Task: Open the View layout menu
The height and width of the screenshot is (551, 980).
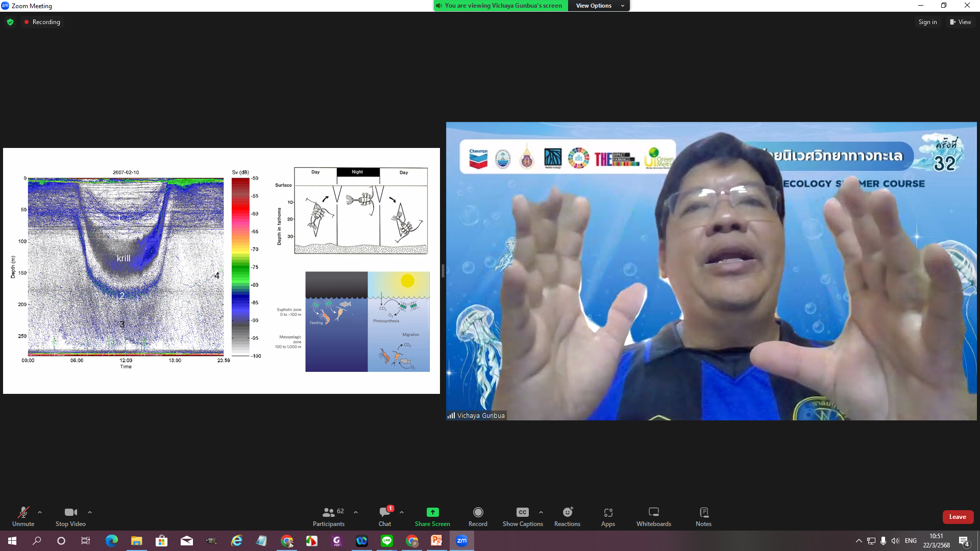Action: coord(961,22)
